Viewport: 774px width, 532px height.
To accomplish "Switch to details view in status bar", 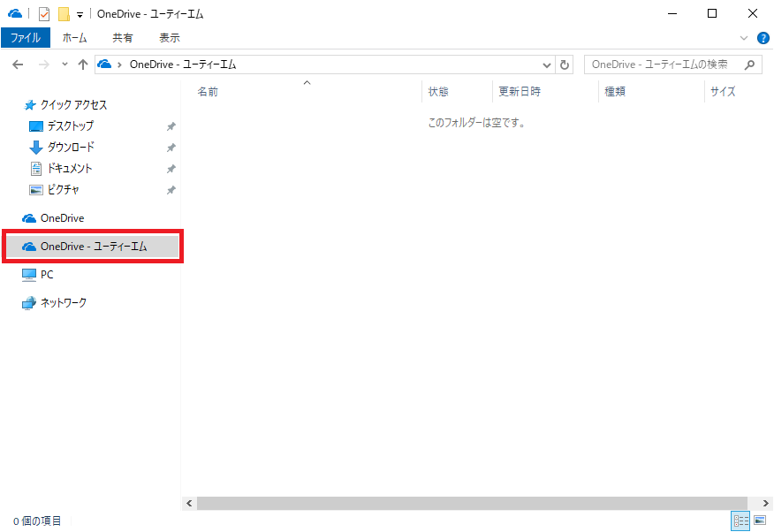I will click(x=740, y=521).
